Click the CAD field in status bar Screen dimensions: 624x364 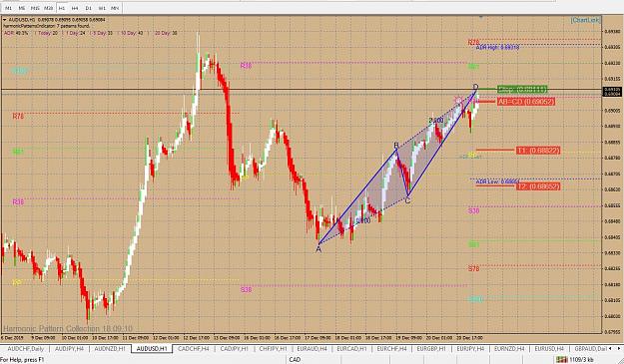[295, 360]
